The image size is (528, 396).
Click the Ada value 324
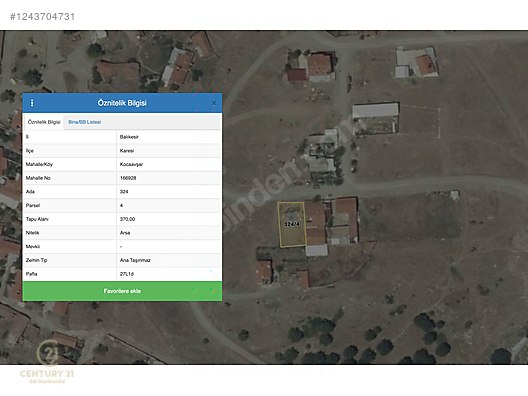[x=124, y=192]
